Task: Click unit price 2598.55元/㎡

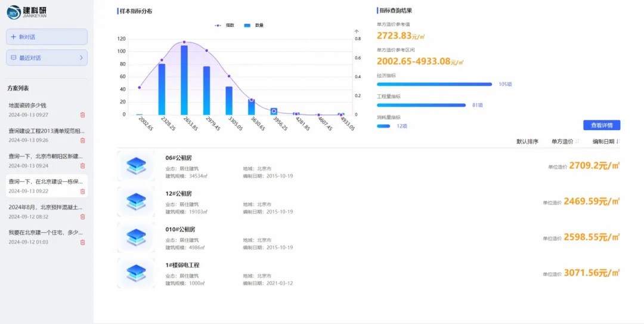Action: click(592, 237)
